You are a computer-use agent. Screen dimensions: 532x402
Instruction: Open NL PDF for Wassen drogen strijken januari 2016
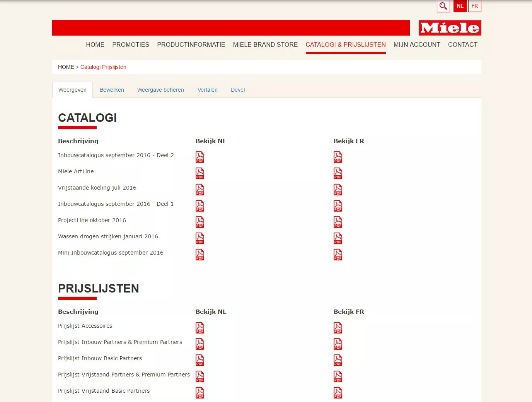pyautogui.click(x=200, y=238)
